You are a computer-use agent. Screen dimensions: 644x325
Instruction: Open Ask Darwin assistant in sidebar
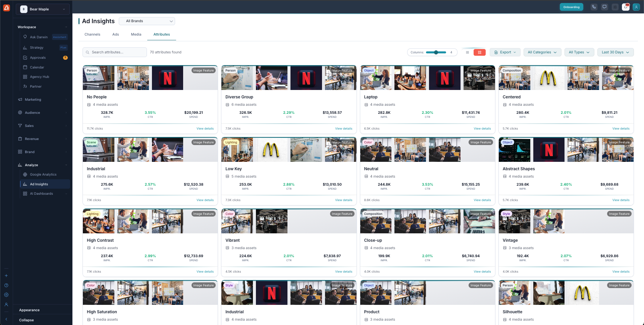[45, 37]
